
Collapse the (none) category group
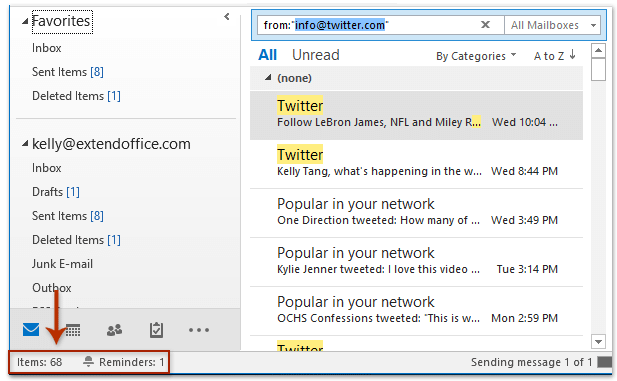pyautogui.click(x=268, y=78)
